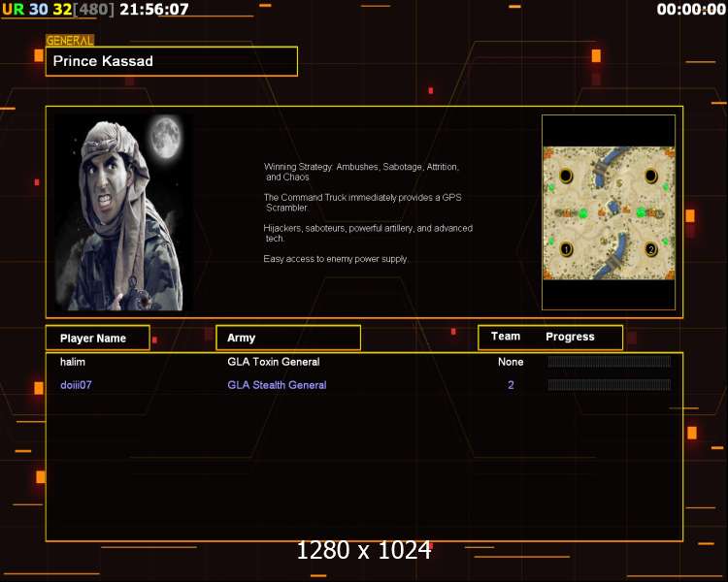The width and height of the screenshot is (728, 582).
Task: Click the GLA Stealth General army entry
Action: (277, 385)
